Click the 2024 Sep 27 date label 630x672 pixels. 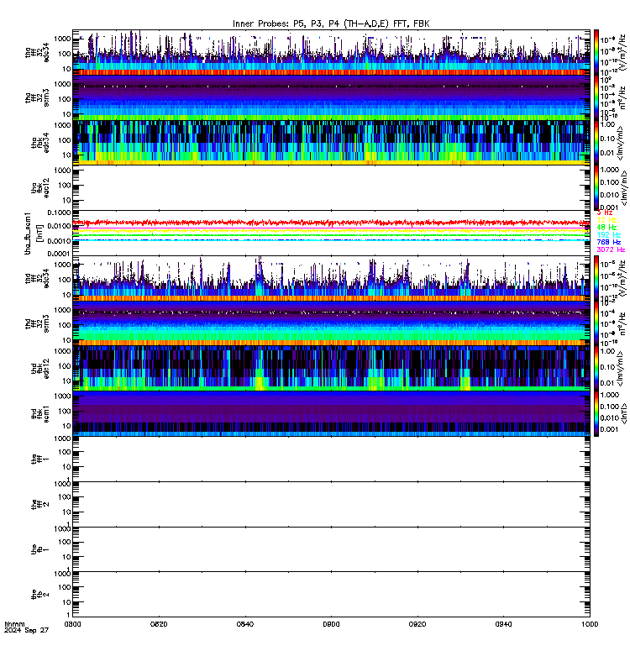pyautogui.click(x=27, y=631)
